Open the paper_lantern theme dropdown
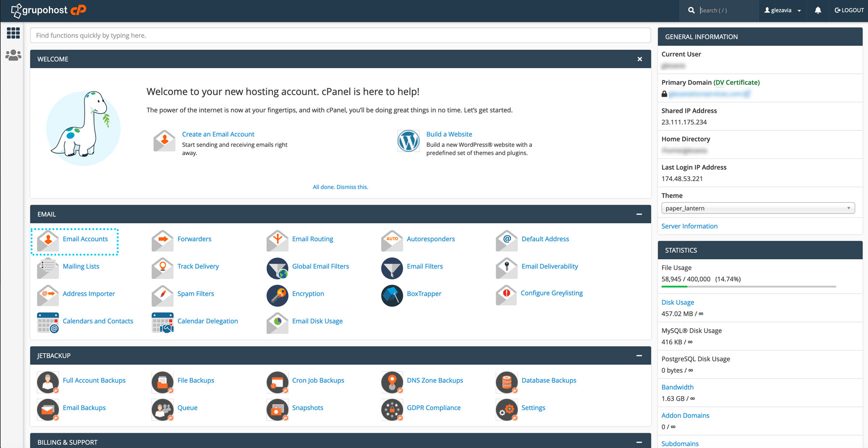This screenshot has height=448, width=868. pyautogui.click(x=758, y=208)
